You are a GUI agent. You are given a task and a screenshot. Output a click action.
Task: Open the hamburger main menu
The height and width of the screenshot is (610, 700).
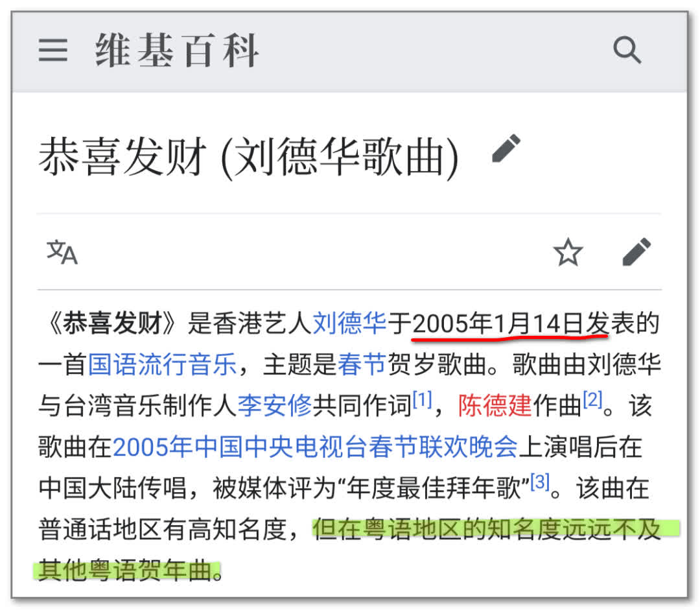[53, 51]
